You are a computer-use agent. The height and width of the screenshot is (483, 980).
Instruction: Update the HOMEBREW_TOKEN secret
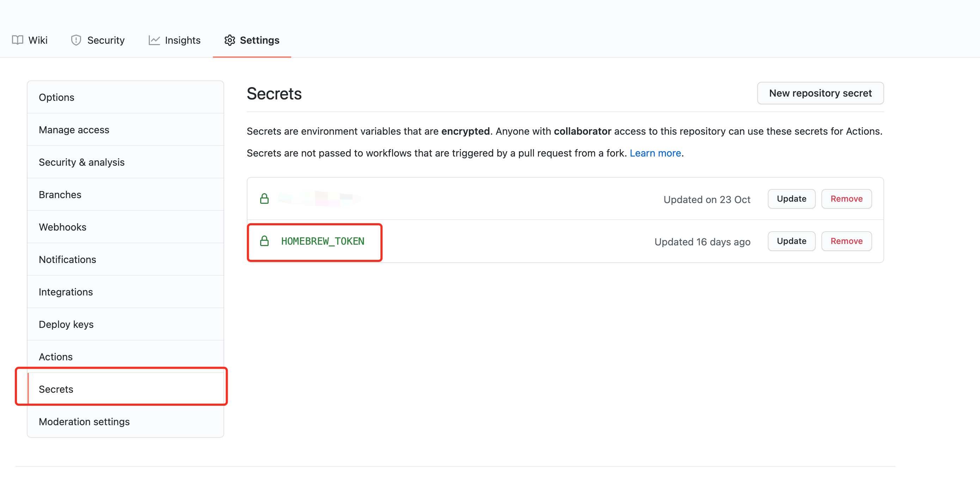click(791, 241)
